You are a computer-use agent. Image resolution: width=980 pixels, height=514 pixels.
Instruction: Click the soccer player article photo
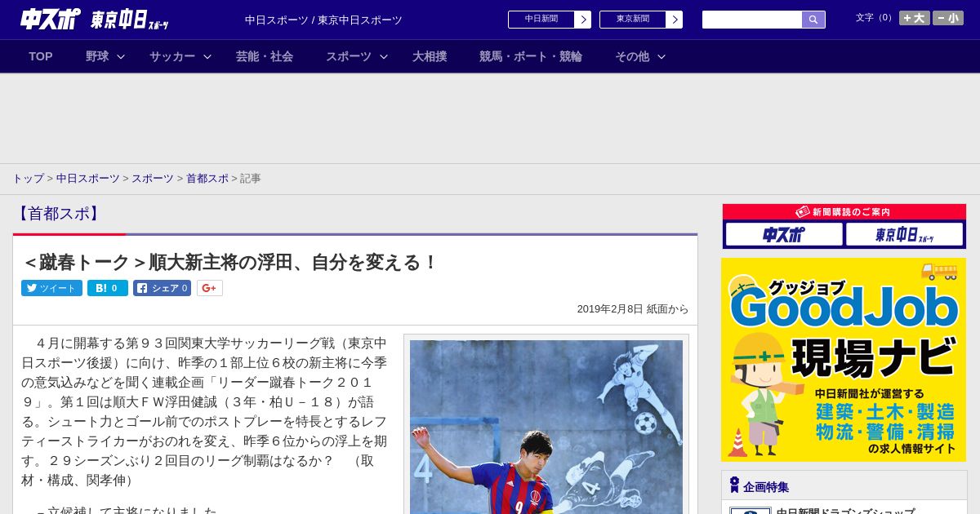pyautogui.click(x=546, y=427)
